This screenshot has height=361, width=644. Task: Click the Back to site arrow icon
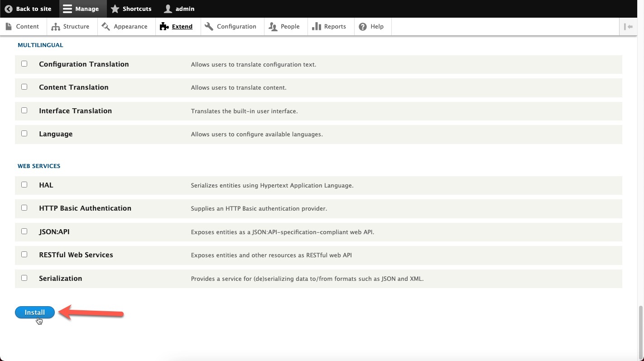pos(9,8)
